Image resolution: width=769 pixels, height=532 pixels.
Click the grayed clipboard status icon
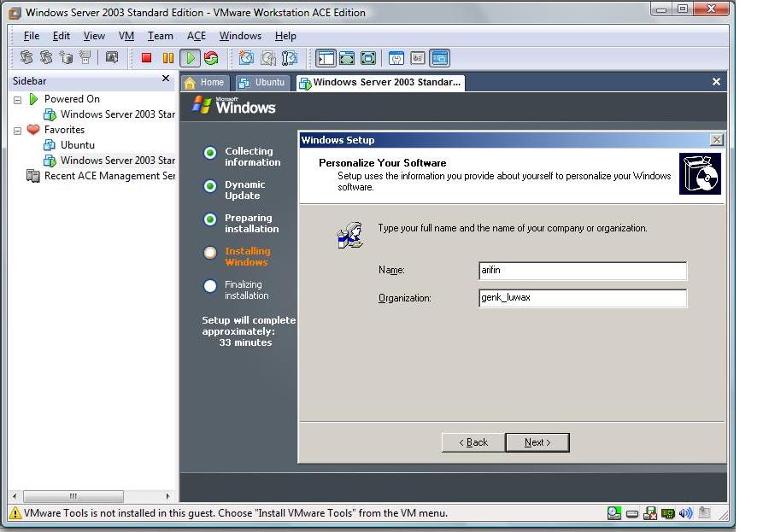[704, 512]
